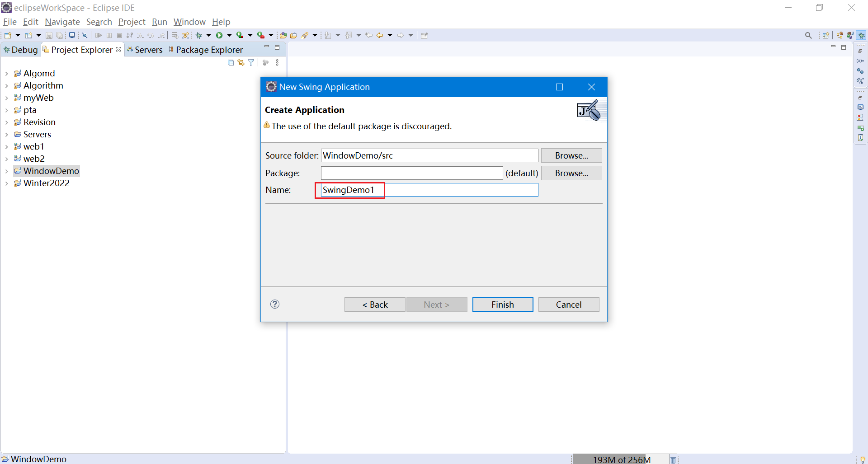Image resolution: width=868 pixels, height=464 pixels.
Task: Click Cancel in New Swing Application dialog
Action: click(569, 305)
